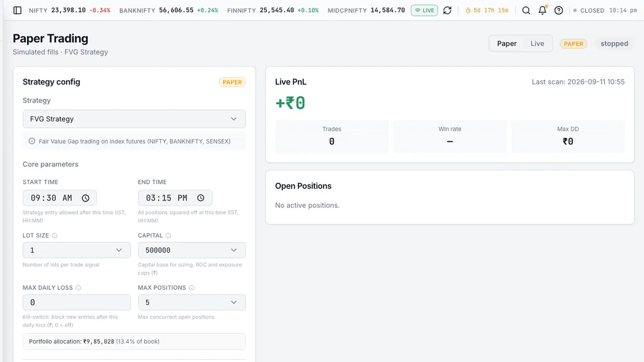The width and height of the screenshot is (644, 362).
Task: Show Lot Size info tooltip icon
Action: [54, 235]
